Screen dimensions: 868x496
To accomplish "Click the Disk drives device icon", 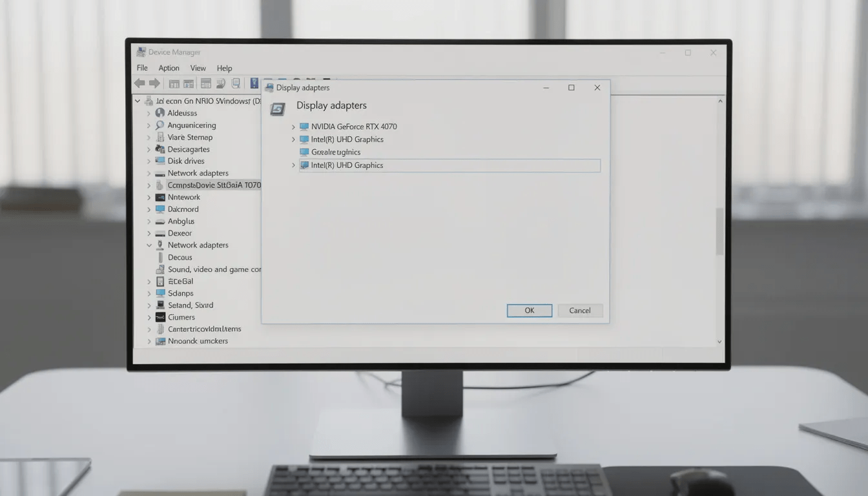I will tap(160, 161).
